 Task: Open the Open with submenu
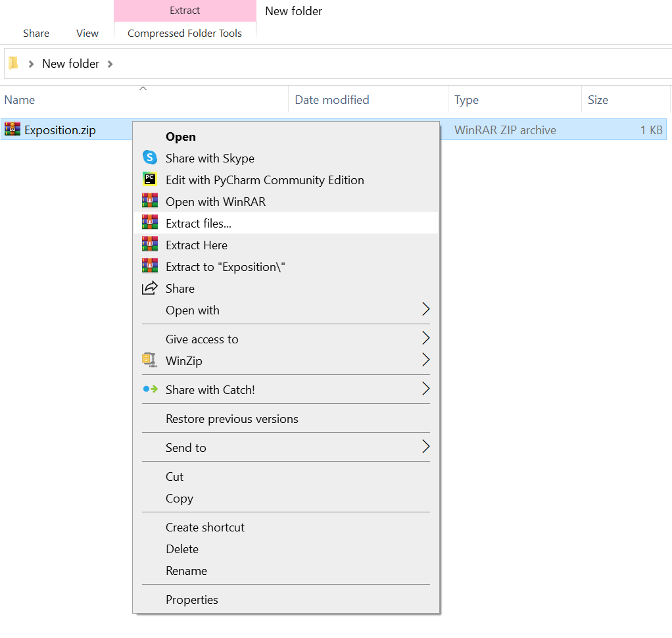(286, 310)
